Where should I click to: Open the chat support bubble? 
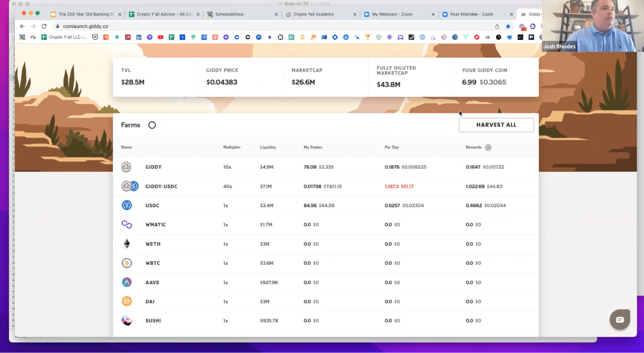[x=620, y=320]
